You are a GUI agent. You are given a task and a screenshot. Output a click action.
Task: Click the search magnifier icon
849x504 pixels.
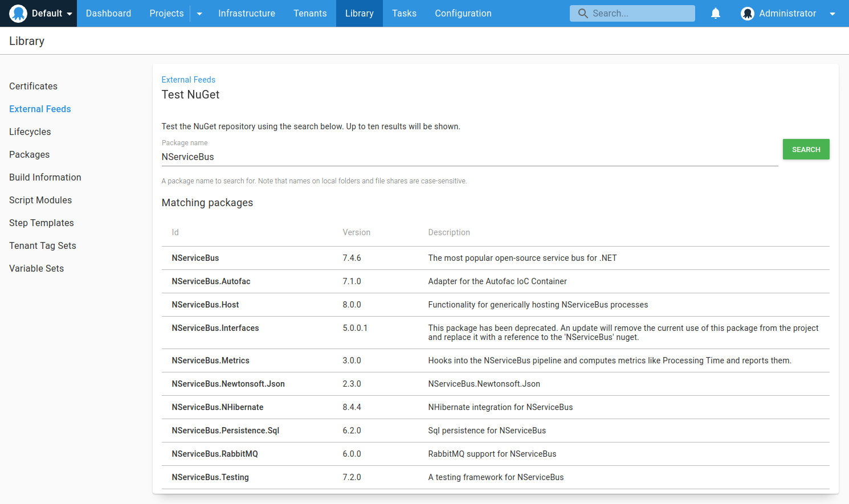tap(583, 13)
